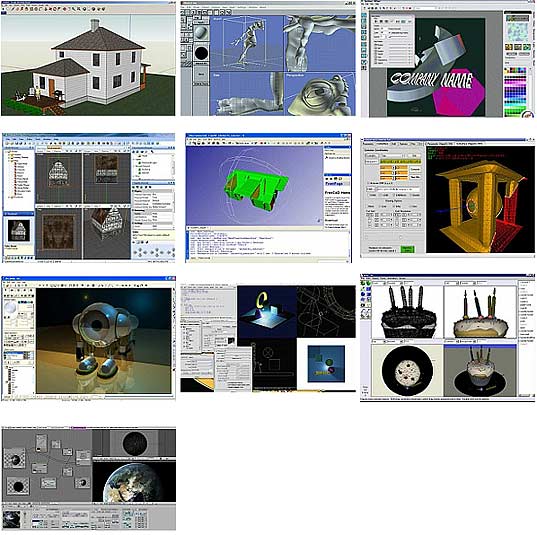Select the brown front door of the house
537x535 pixels.
tap(51, 88)
